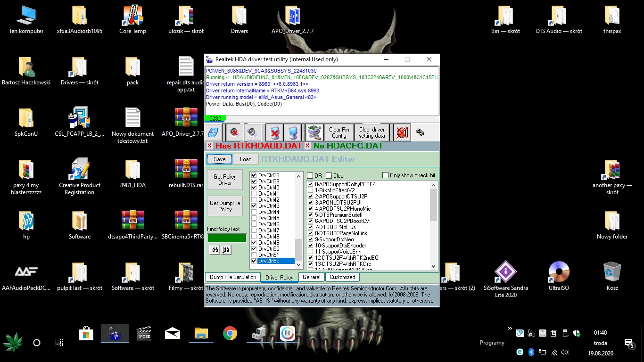Image resolution: width=644 pixels, height=362 pixels.
Task: Click the plain grey speaker toolbar icon
Action: pos(253,132)
